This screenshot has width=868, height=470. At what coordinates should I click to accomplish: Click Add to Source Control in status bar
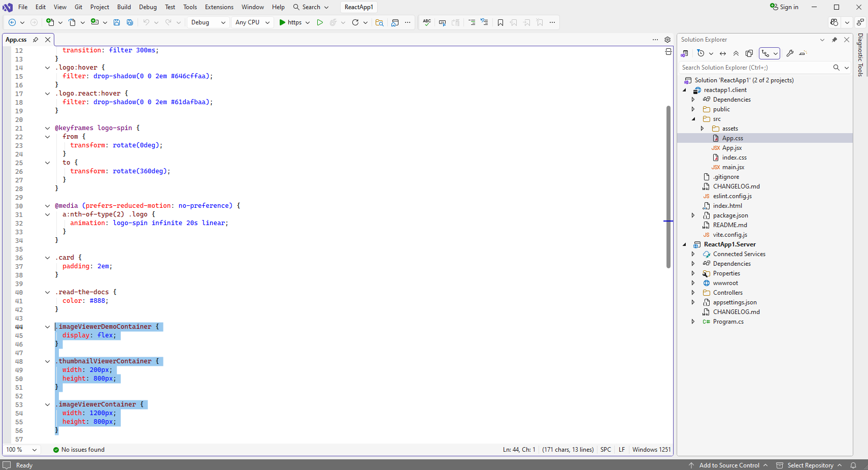[729, 465]
